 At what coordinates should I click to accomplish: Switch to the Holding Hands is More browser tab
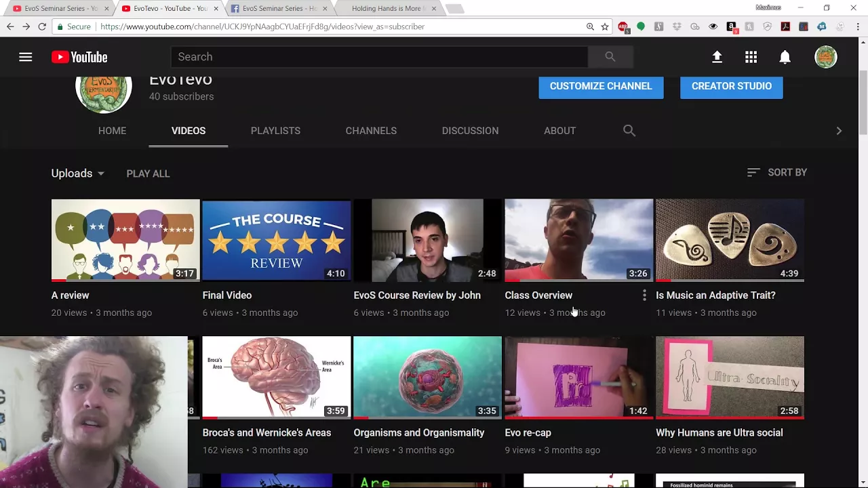(387, 8)
